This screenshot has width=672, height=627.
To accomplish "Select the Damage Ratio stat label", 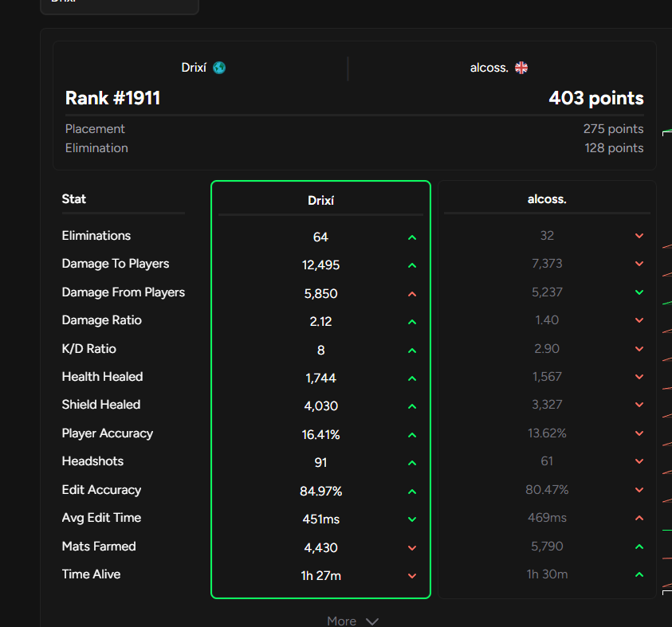I will click(x=101, y=320).
